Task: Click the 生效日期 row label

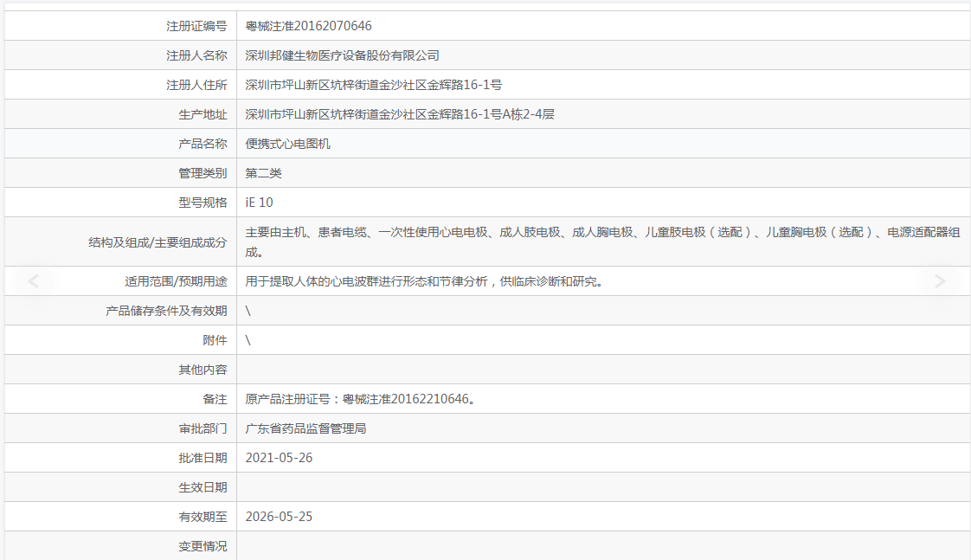Action: pyautogui.click(x=203, y=487)
